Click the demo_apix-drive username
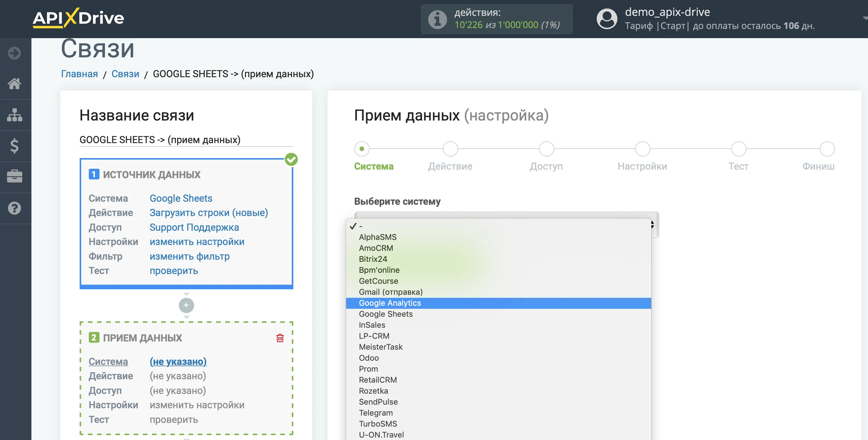868x440 pixels. (667, 12)
